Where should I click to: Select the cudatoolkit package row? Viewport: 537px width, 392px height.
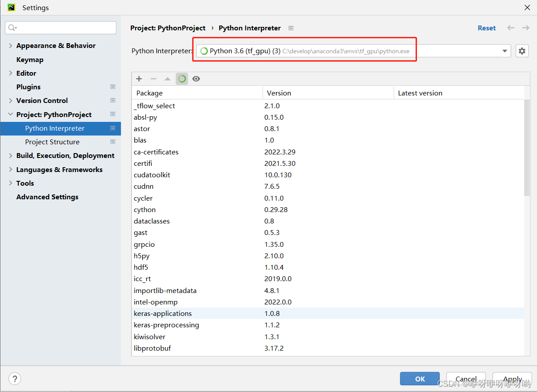click(x=328, y=175)
